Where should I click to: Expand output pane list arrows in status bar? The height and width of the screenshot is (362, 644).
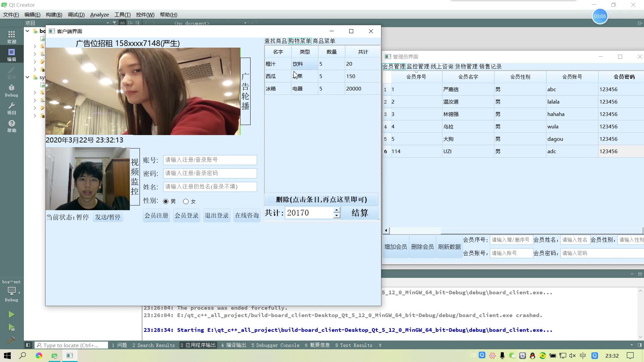point(380,345)
